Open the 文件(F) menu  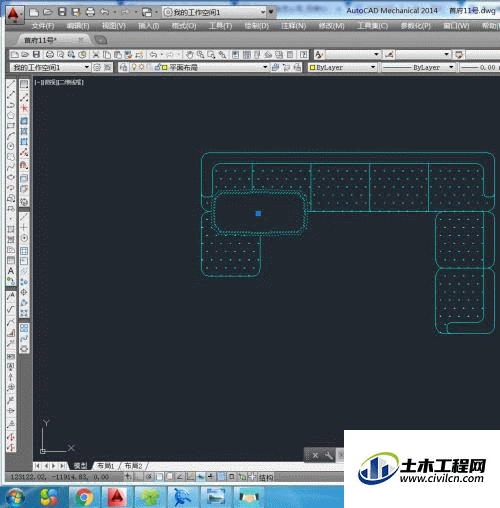[43, 26]
